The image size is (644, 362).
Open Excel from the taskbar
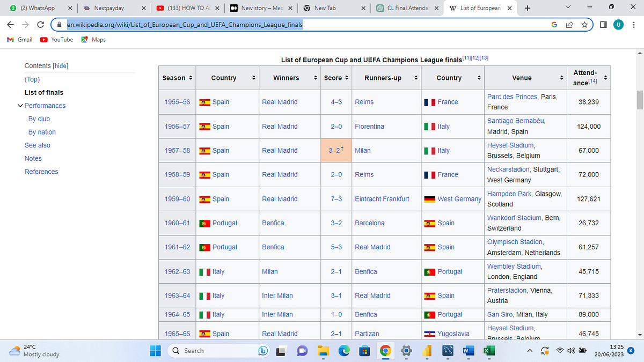click(489, 351)
